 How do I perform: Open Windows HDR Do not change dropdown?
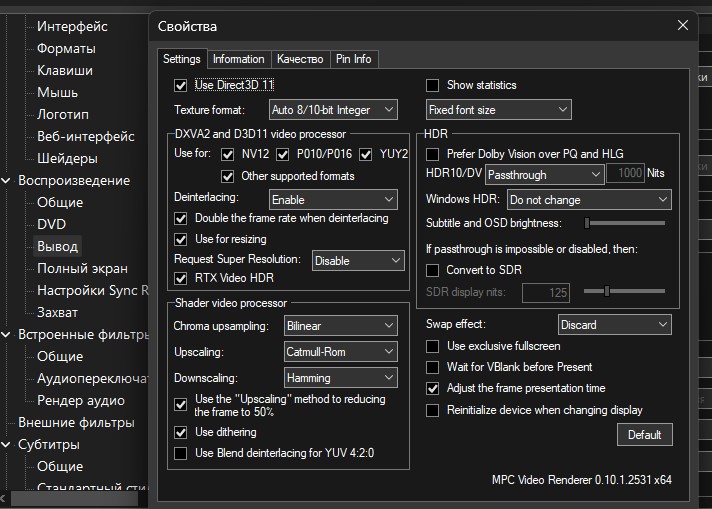[589, 200]
